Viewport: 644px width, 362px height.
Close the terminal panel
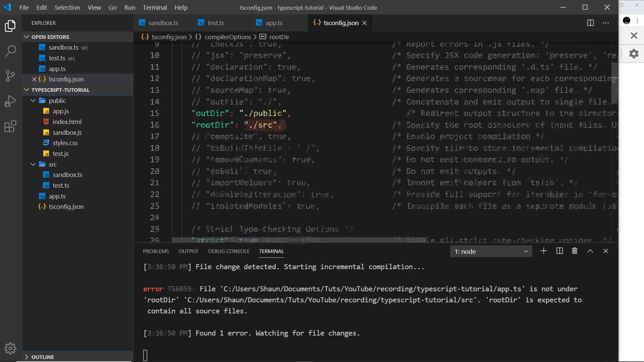coord(606,251)
